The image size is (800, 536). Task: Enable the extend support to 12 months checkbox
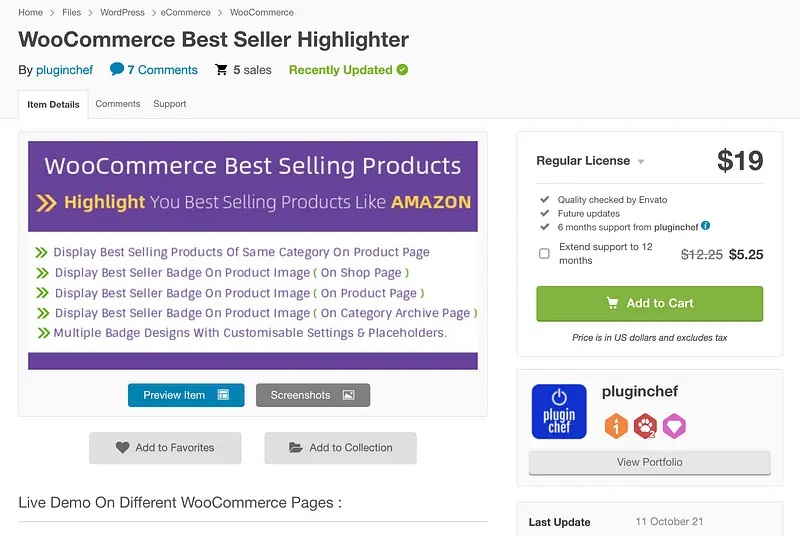click(x=544, y=254)
